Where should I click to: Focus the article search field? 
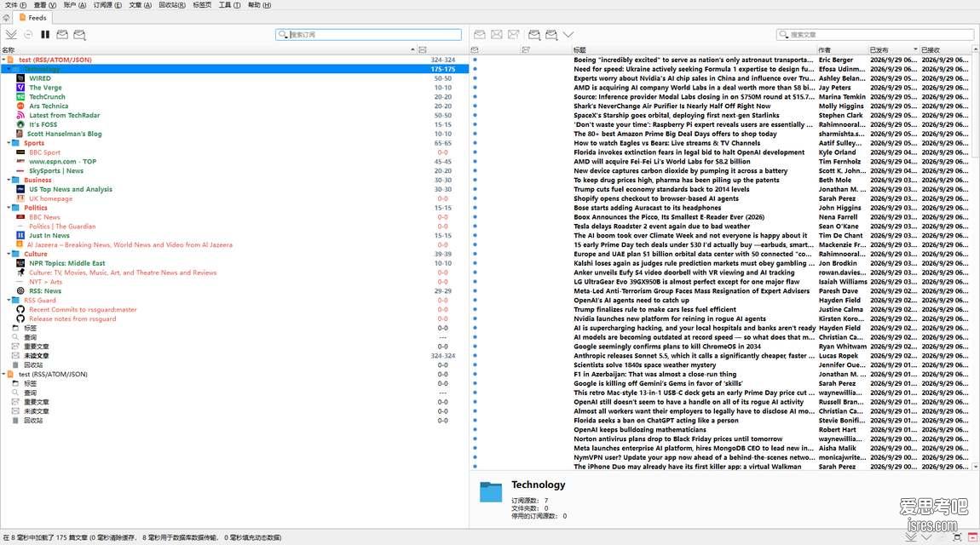tap(875, 34)
